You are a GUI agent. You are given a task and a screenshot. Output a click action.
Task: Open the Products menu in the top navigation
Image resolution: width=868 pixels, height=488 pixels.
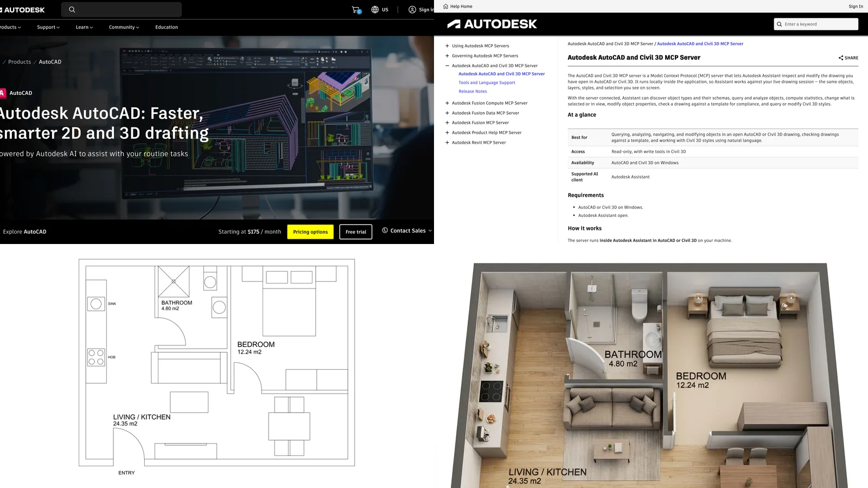10,27
